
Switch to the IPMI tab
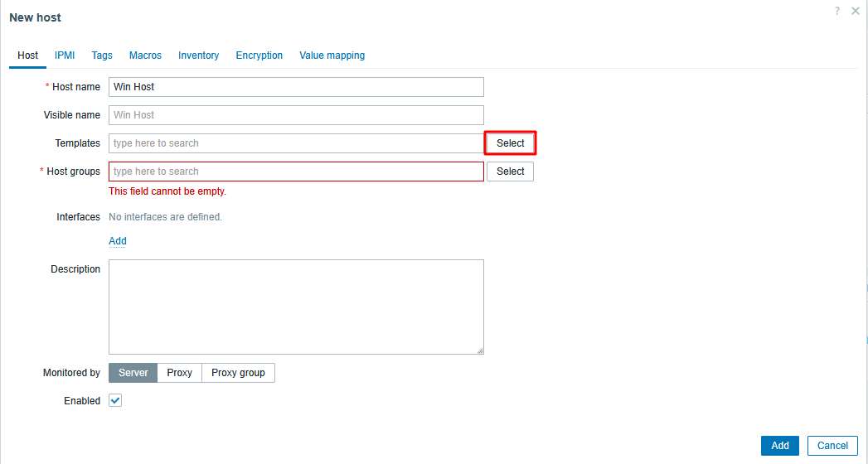point(65,56)
